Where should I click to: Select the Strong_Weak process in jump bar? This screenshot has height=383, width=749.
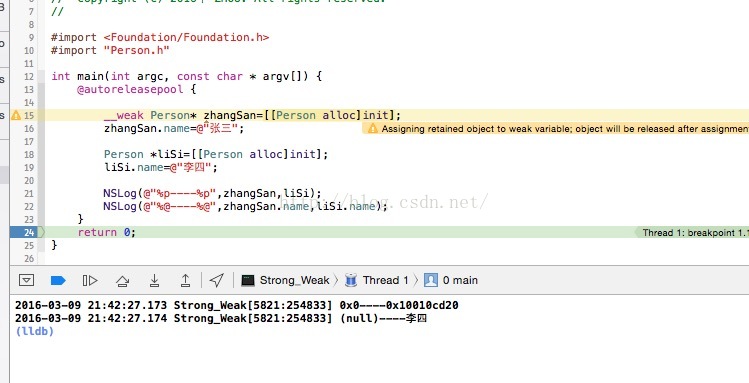[x=285, y=280]
